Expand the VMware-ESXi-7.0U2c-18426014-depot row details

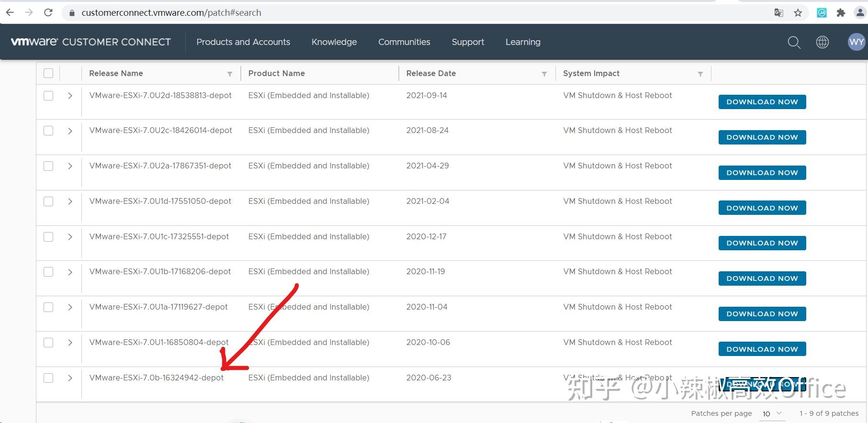click(x=70, y=131)
